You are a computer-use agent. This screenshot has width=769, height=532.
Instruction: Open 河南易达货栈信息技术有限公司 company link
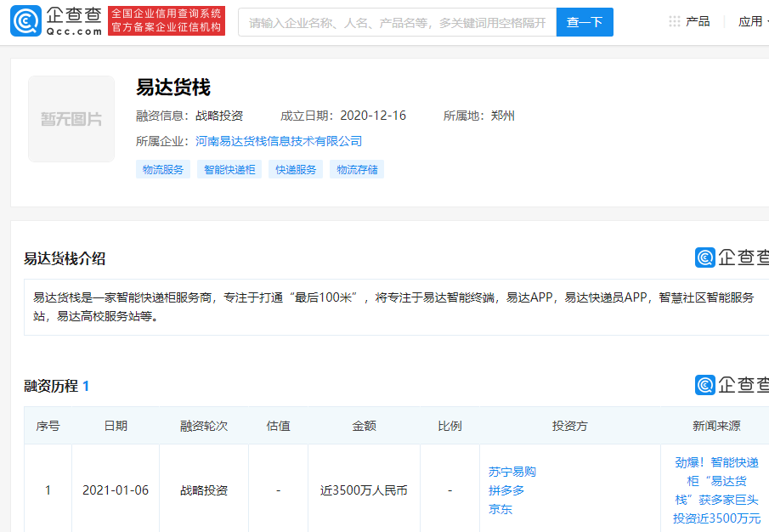click(x=279, y=141)
